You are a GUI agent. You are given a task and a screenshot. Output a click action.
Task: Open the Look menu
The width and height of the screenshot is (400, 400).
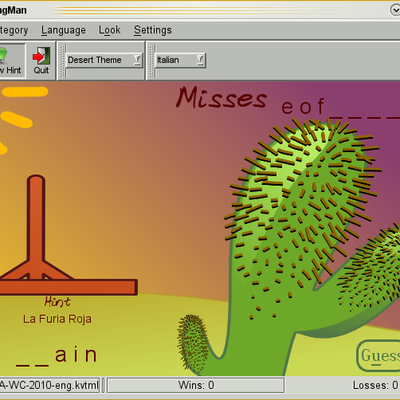[109, 30]
